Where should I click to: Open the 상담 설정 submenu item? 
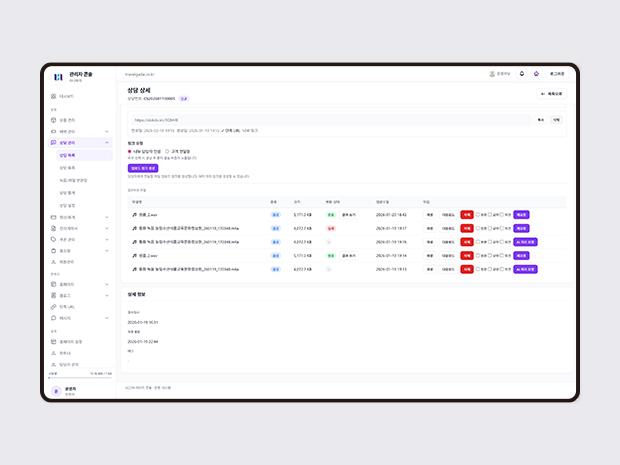point(67,204)
